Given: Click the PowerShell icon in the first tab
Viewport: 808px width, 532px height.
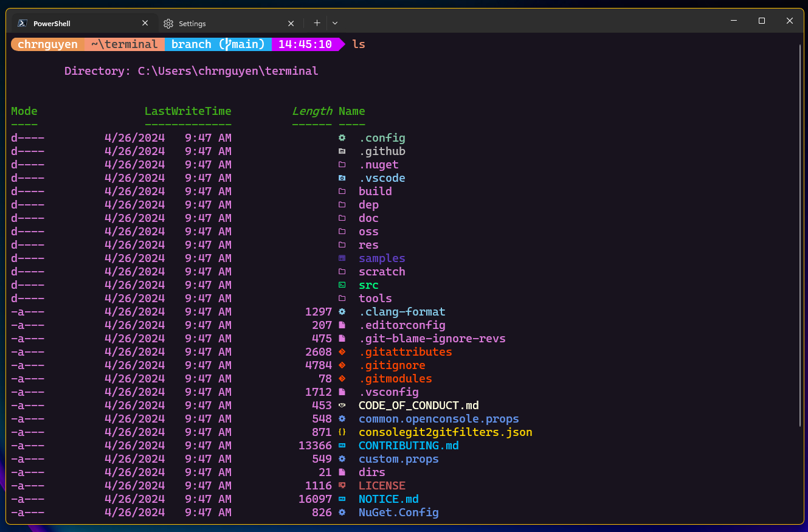Looking at the screenshot, I should pyautogui.click(x=22, y=23).
